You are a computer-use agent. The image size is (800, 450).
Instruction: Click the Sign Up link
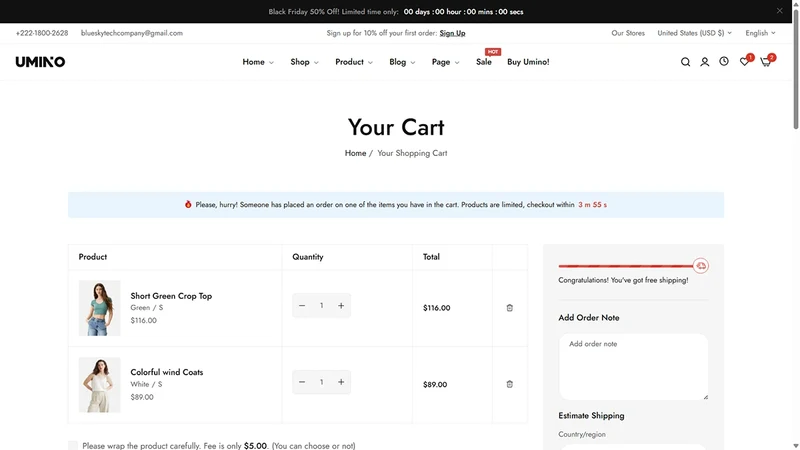453,33
